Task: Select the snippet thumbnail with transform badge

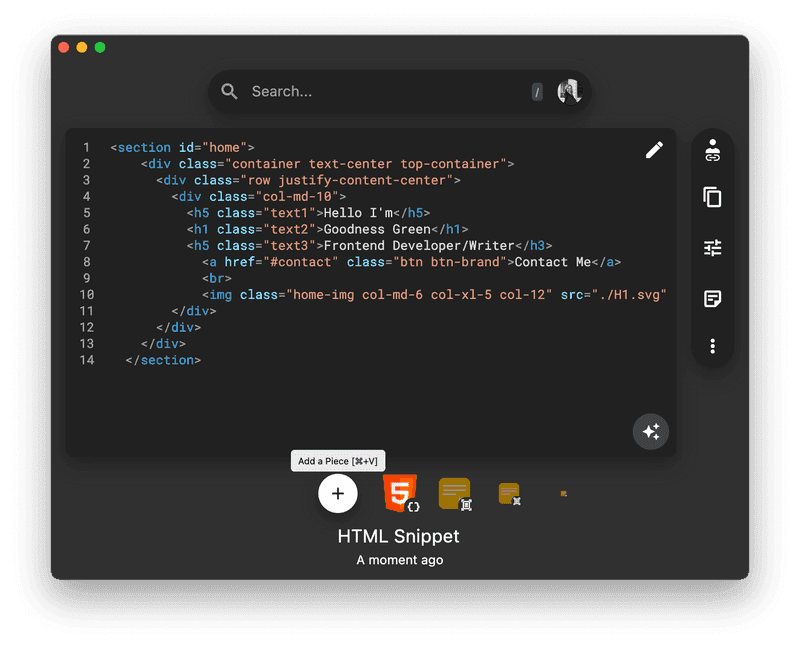Action: (454, 493)
